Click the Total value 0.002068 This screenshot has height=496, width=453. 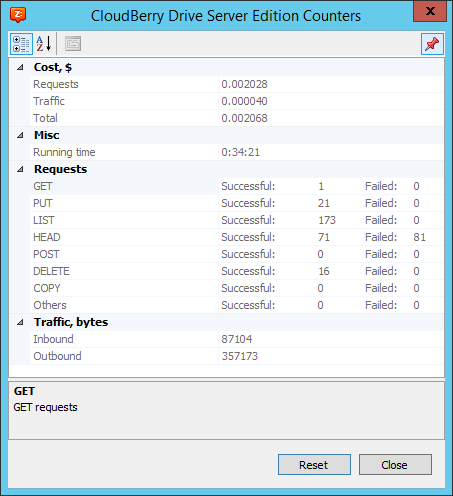click(x=244, y=118)
